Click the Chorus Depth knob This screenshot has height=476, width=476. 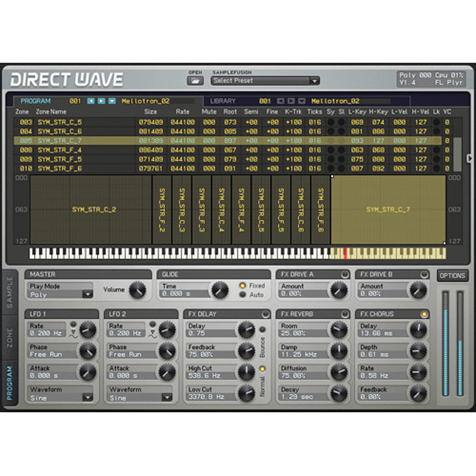(418, 351)
